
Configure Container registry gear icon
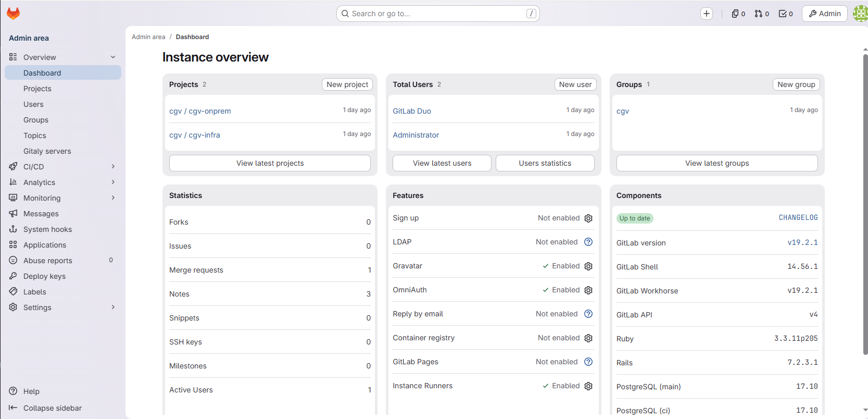[x=588, y=338]
